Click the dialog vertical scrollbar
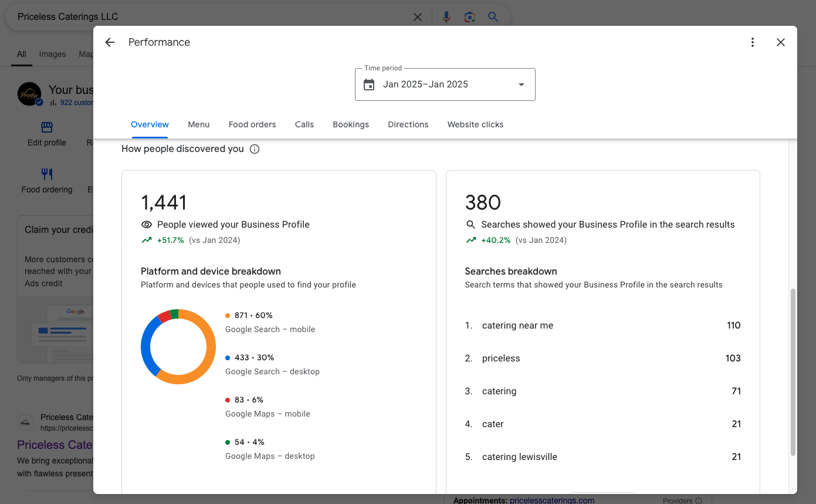This screenshot has width=816, height=504. (793, 372)
